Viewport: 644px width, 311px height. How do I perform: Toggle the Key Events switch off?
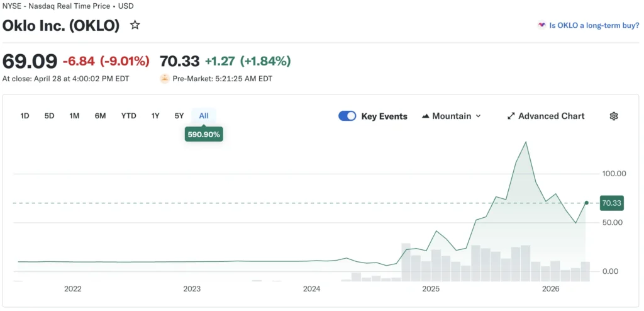click(347, 116)
